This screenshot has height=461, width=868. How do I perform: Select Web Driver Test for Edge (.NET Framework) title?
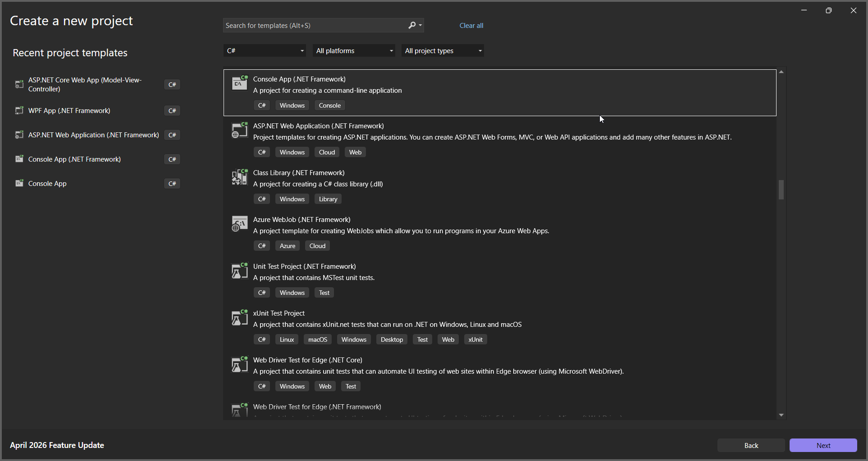(x=317, y=407)
